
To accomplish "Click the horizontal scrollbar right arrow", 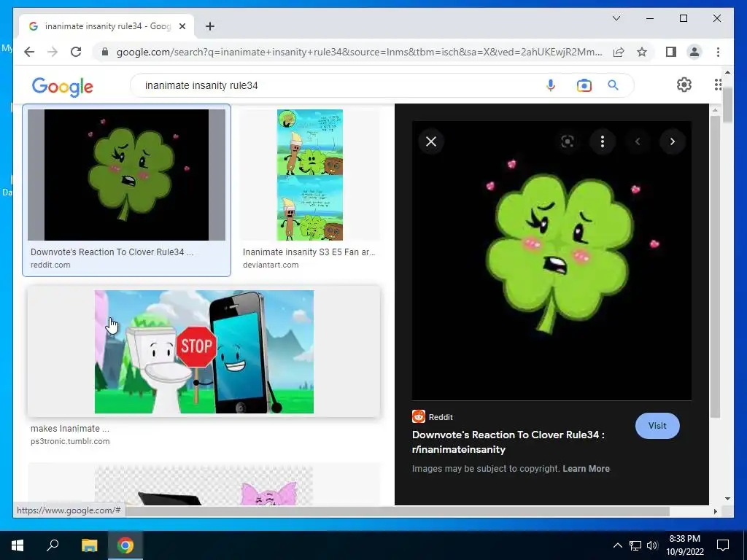I will (x=715, y=511).
